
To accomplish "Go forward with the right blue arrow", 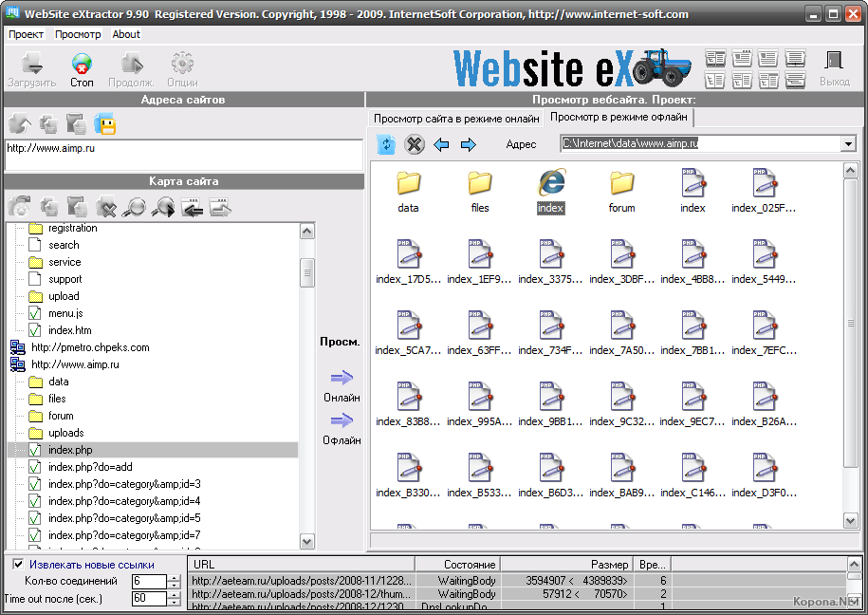I will [x=469, y=145].
